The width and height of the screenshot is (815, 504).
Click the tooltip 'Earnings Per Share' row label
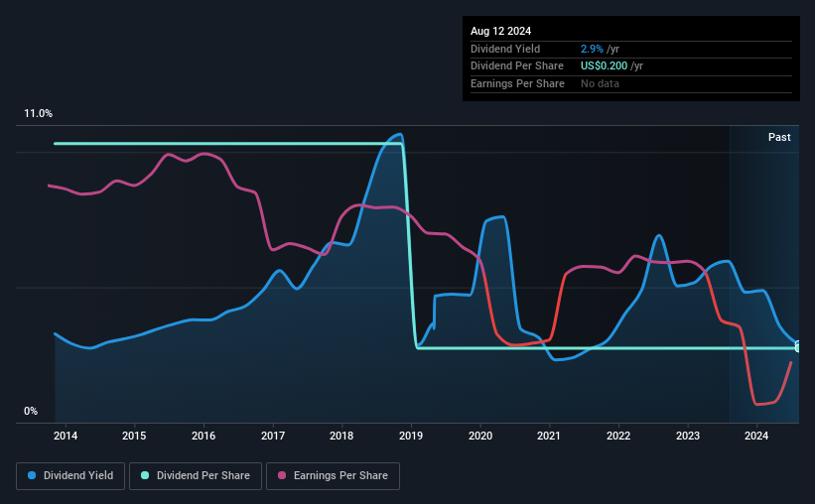517,83
